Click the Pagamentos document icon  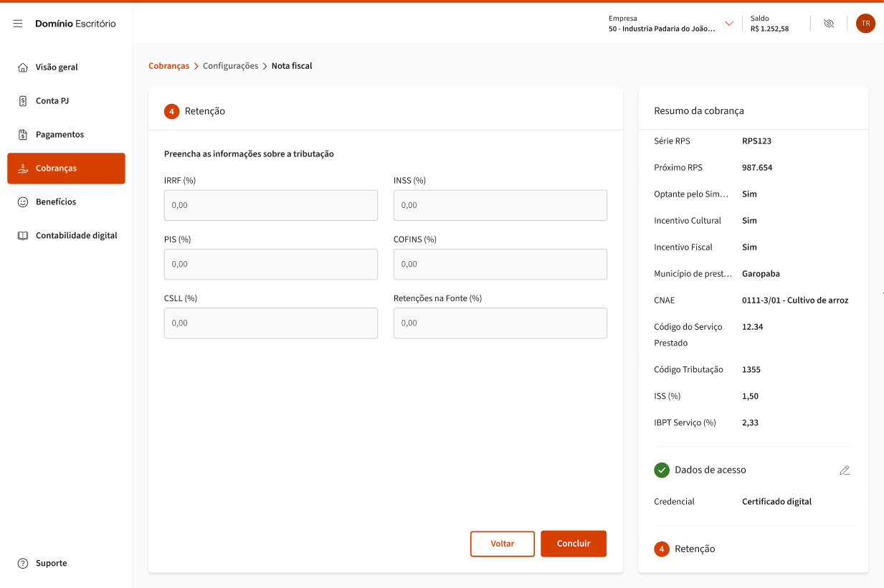click(22, 135)
